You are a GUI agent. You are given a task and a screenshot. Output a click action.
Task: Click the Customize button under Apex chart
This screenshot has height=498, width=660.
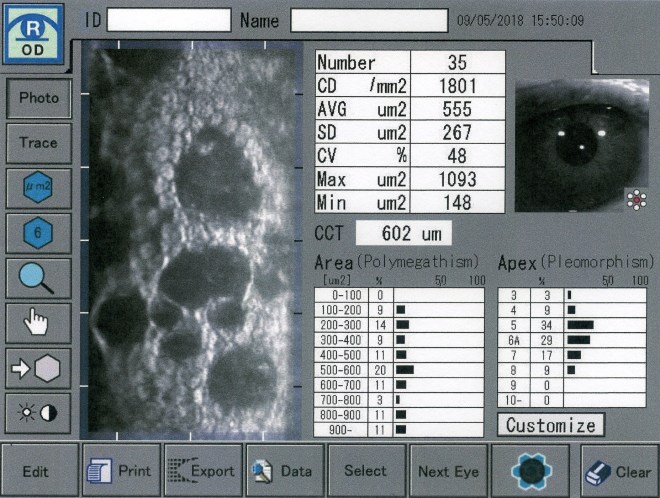550,425
